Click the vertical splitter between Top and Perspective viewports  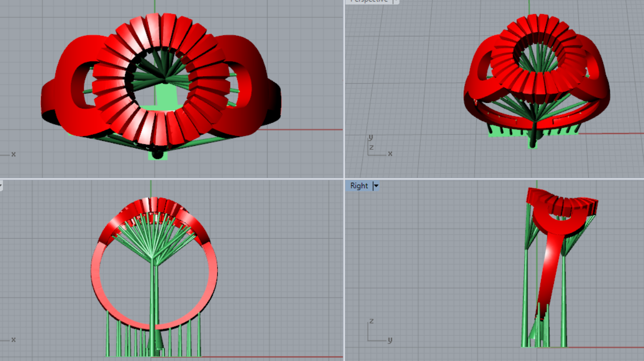(344, 90)
